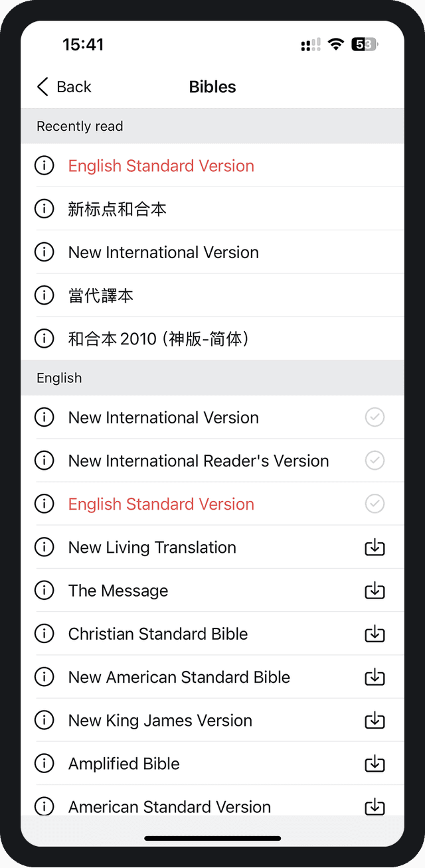Screen dimensions: 425x868
Task: Download the American Standard Version
Action: point(375,806)
